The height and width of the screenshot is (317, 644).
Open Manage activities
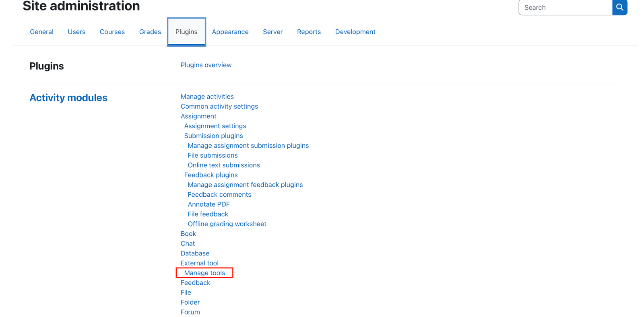[207, 97]
